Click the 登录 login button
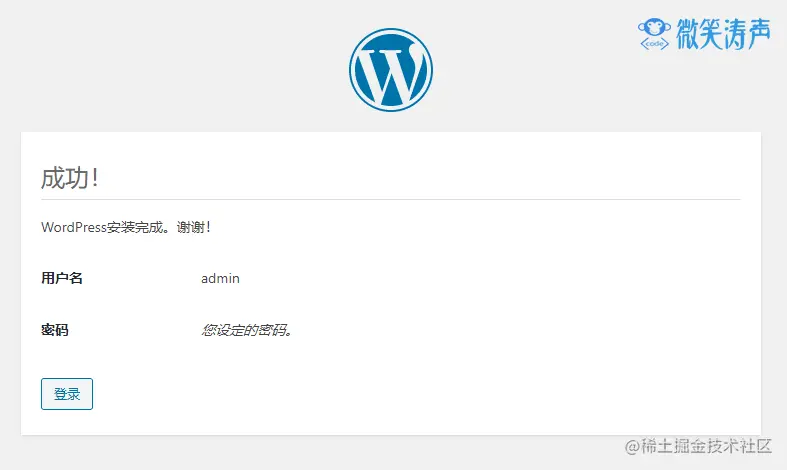 coord(67,394)
